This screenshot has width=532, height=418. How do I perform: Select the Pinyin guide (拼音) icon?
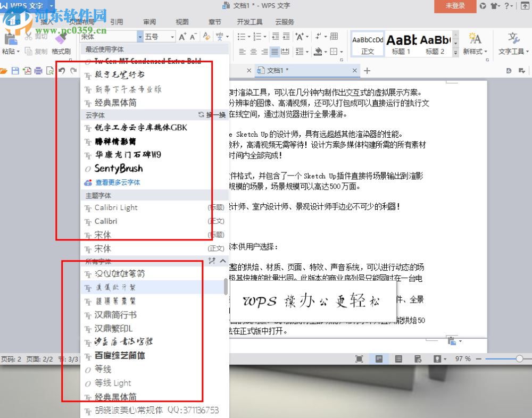pos(219,36)
